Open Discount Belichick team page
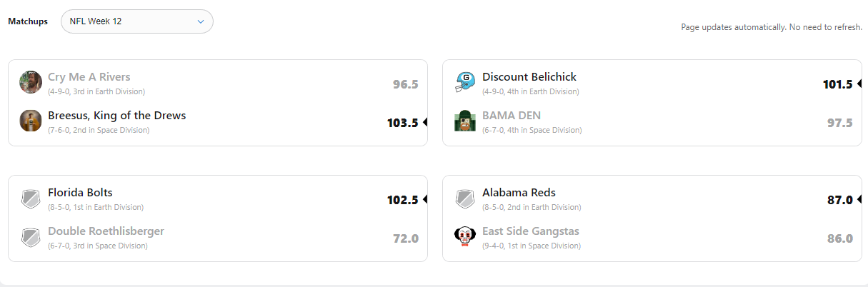The image size is (868, 287). (529, 77)
